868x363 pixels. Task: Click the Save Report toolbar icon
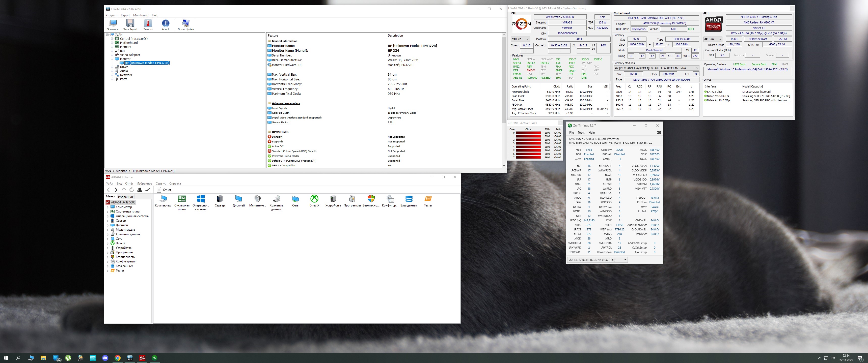(130, 24)
